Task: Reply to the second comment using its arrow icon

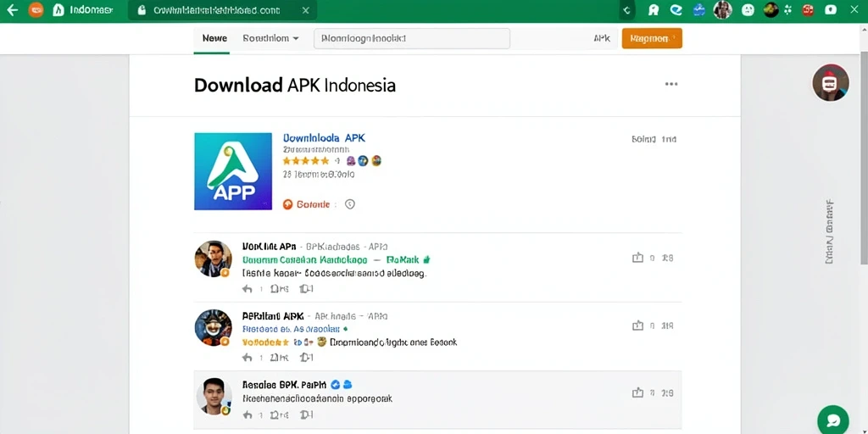Action: (x=247, y=358)
